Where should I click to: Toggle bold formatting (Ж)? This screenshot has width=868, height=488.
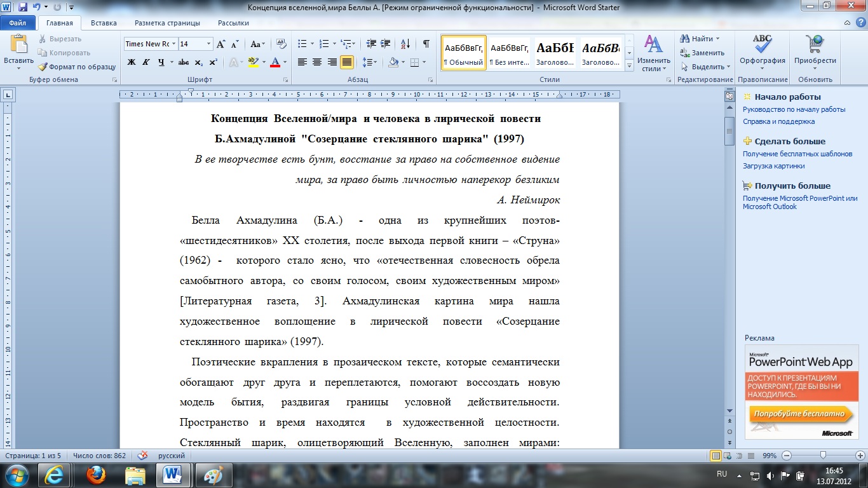pos(132,62)
